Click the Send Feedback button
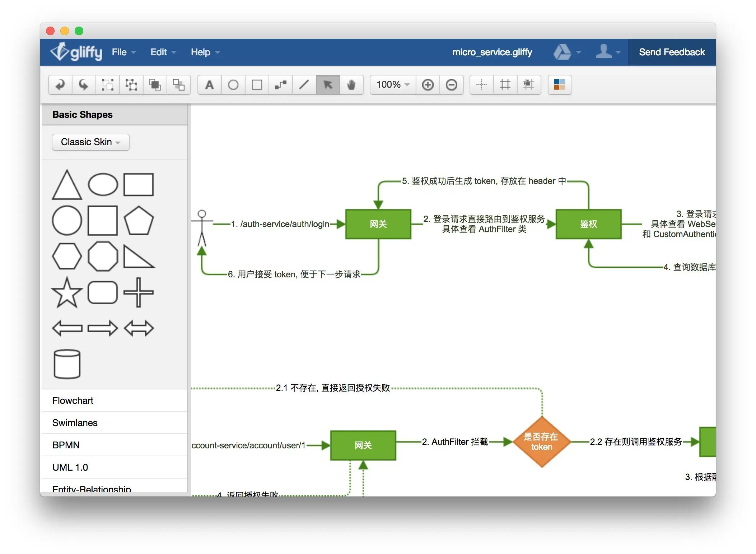This screenshot has height=554, width=756. pos(671,52)
